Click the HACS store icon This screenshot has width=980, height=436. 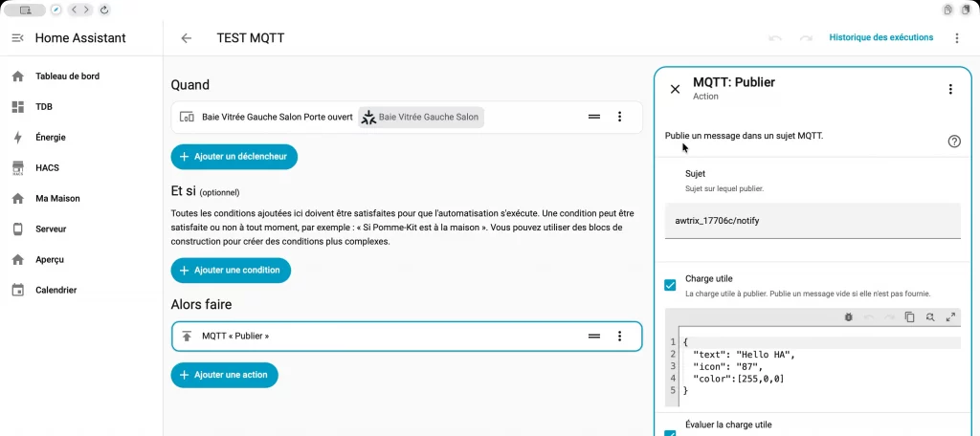(18, 168)
